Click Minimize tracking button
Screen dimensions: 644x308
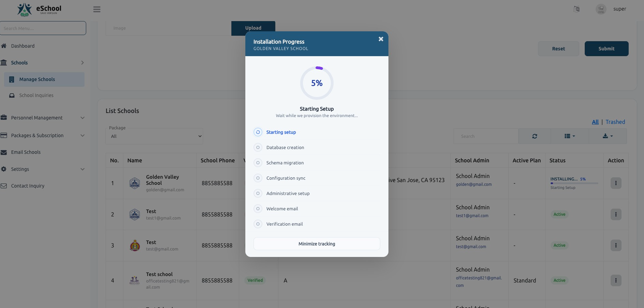[x=317, y=244]
